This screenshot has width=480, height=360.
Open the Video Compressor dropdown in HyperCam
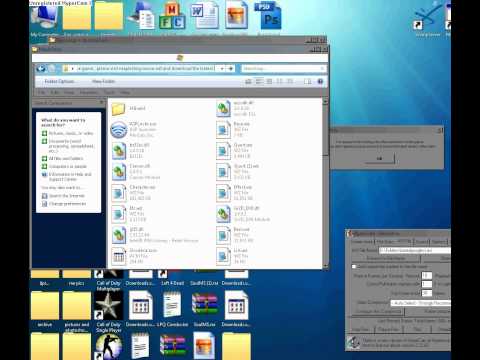pos(421,303)
